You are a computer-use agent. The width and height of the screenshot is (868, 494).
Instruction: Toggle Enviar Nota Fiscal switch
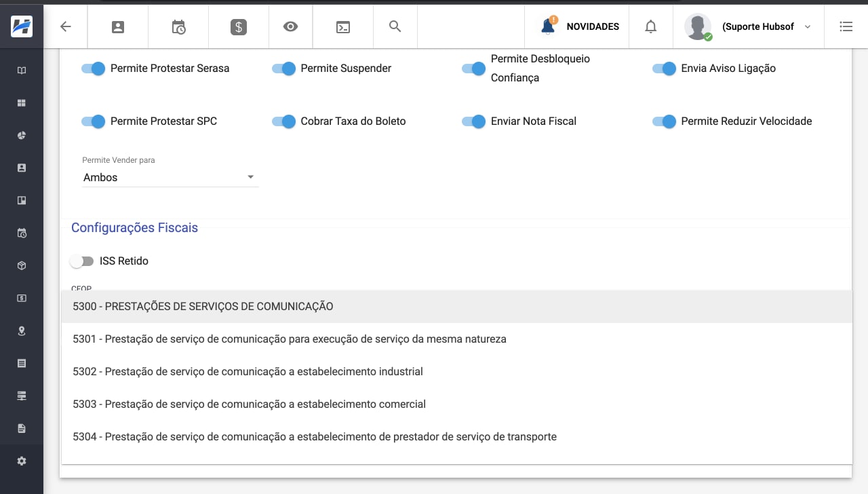pos(473,121)
